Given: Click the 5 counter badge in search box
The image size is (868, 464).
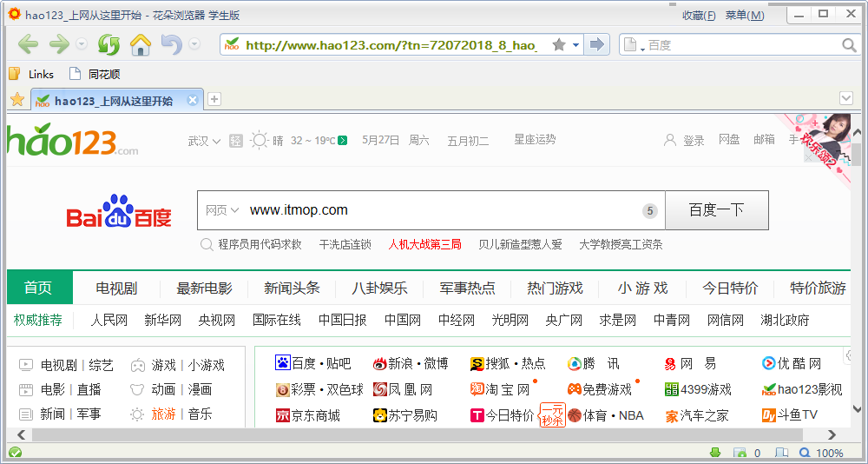Looking at the screenshot, I should tap(650, 210).
